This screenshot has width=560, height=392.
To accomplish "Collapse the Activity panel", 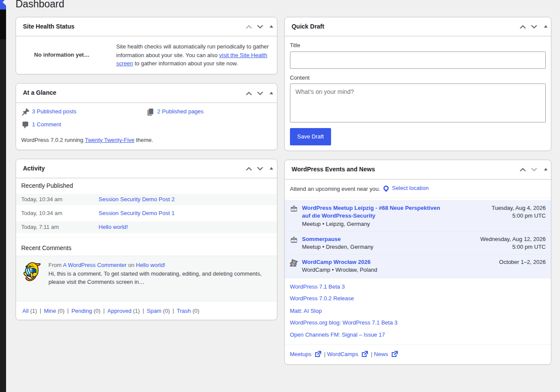I will click(271, 169).
